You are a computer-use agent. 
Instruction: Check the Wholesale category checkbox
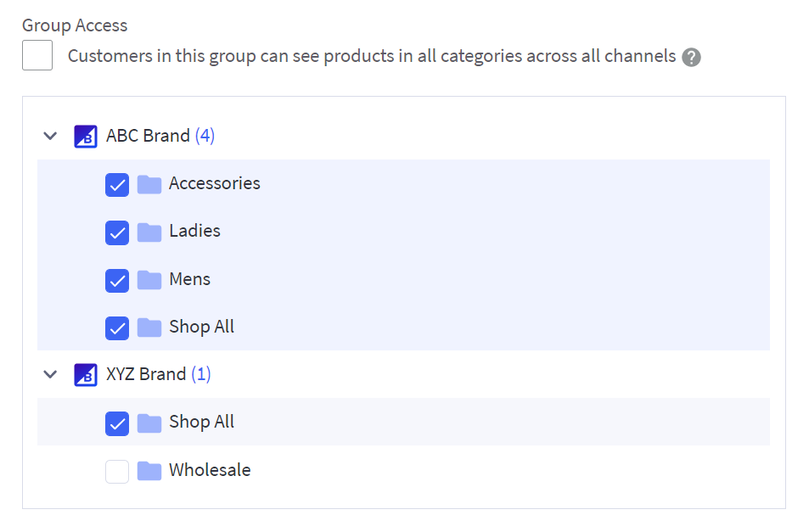click(x=117, y=471)
